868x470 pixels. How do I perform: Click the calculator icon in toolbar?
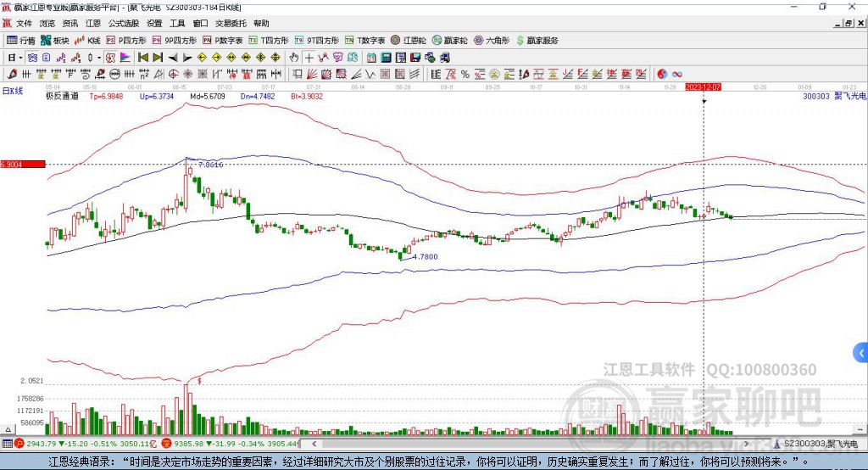point(386,58)
